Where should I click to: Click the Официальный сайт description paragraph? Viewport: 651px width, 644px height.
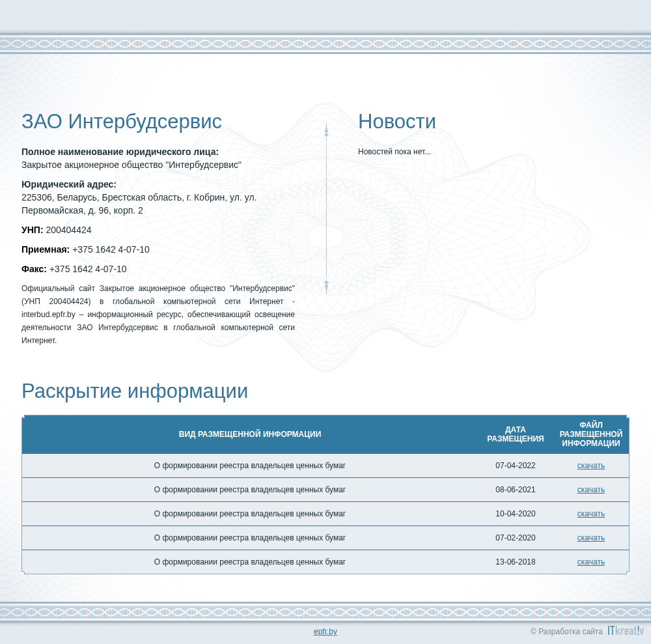click(158, 315)
